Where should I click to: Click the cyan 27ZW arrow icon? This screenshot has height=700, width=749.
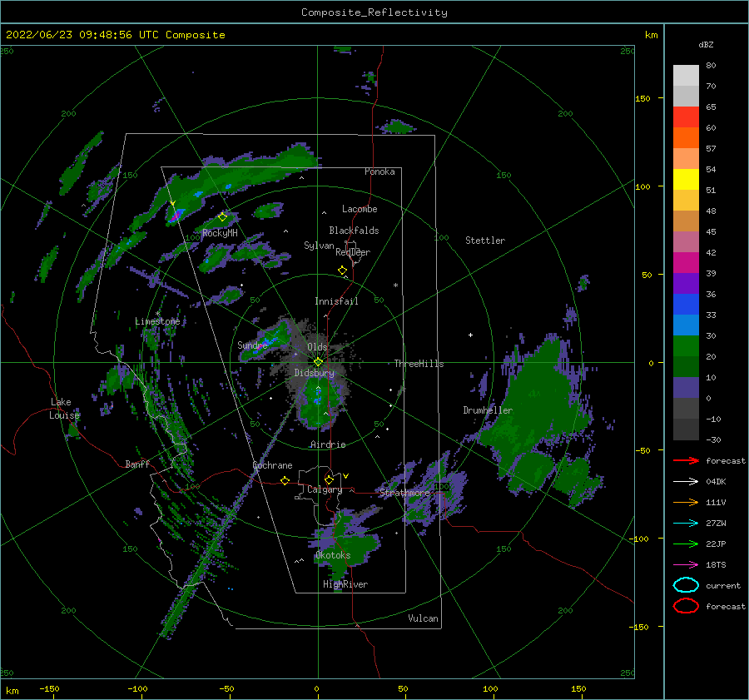tap(686, 524)
